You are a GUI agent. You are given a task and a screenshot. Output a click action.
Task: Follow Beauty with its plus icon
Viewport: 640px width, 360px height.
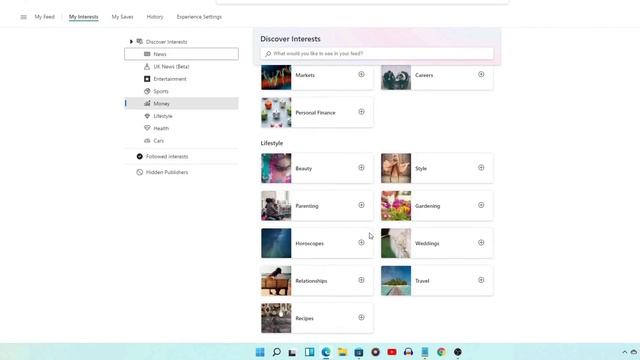click(x=361, y=168)
